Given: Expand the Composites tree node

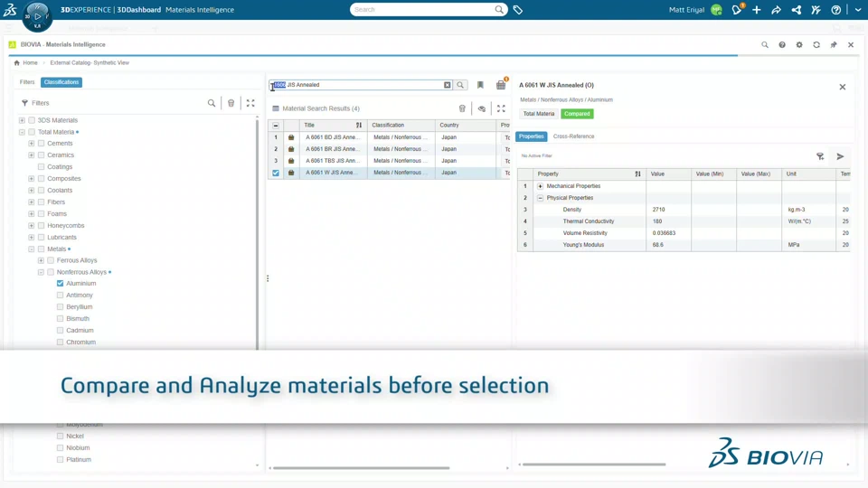Looking at the screenshot, I should 31,179.
